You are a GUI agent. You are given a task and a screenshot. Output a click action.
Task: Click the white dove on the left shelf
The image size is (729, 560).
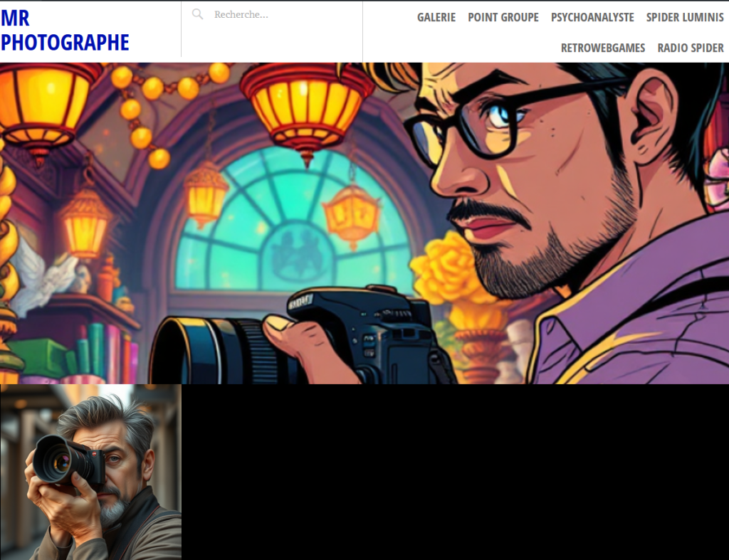coord(43,274)
